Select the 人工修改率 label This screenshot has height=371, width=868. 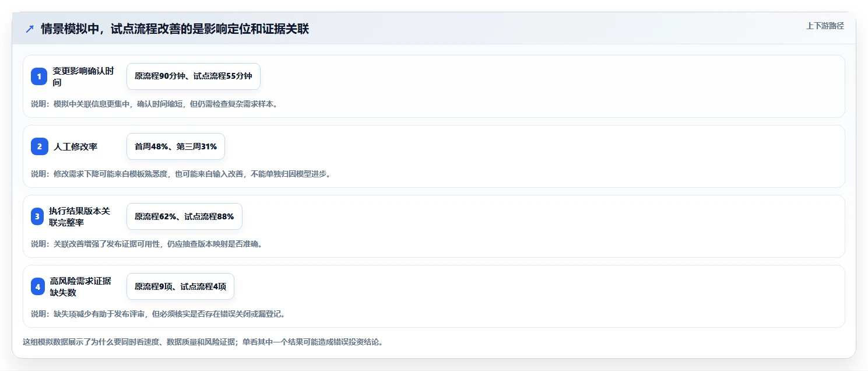[x=76, y=146]
